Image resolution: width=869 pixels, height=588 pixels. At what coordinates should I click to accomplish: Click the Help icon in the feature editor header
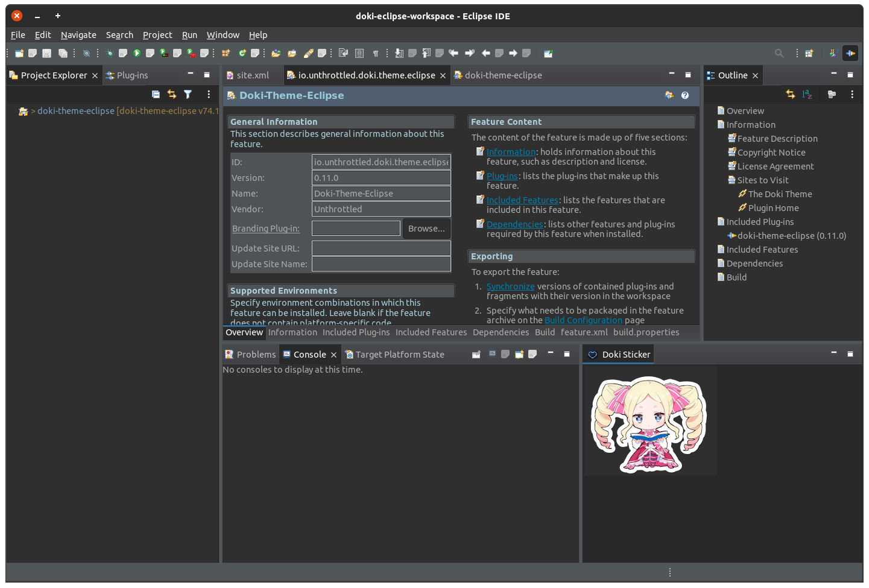(x=684, y=95)
